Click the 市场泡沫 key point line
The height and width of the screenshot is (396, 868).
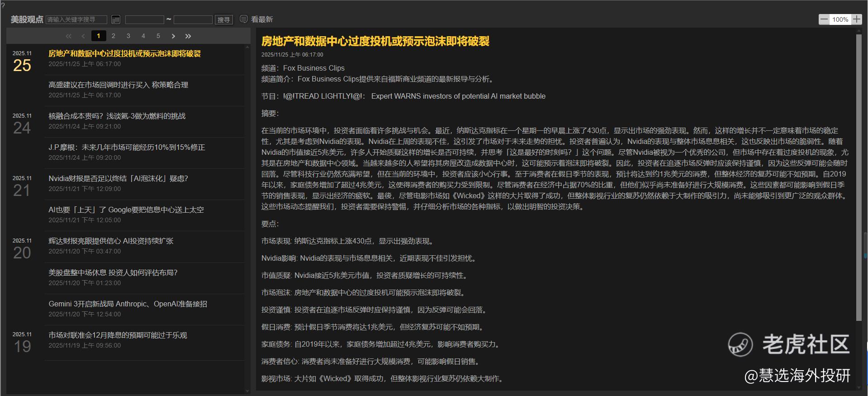tap(364, 292)
